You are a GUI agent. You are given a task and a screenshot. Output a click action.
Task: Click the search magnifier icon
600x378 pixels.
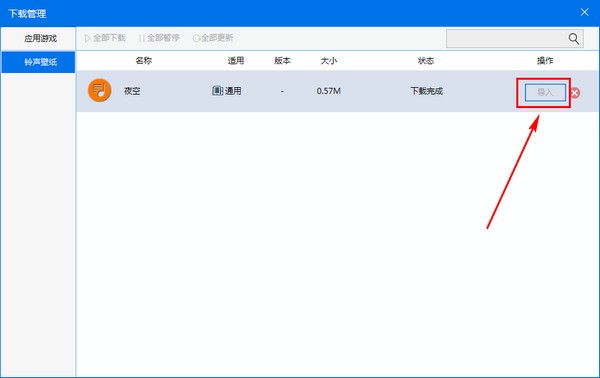pos(573,38)
